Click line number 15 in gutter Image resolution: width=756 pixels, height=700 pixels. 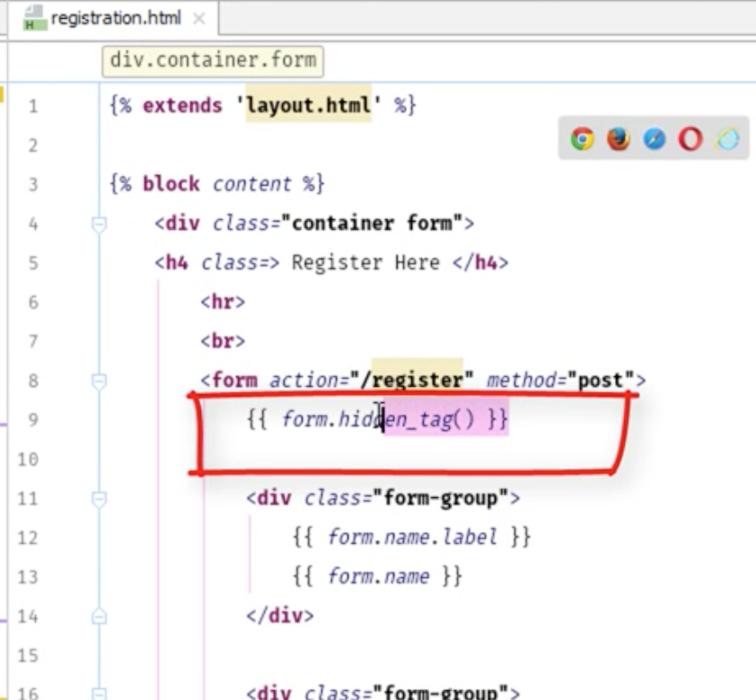(x=28, y=656)
